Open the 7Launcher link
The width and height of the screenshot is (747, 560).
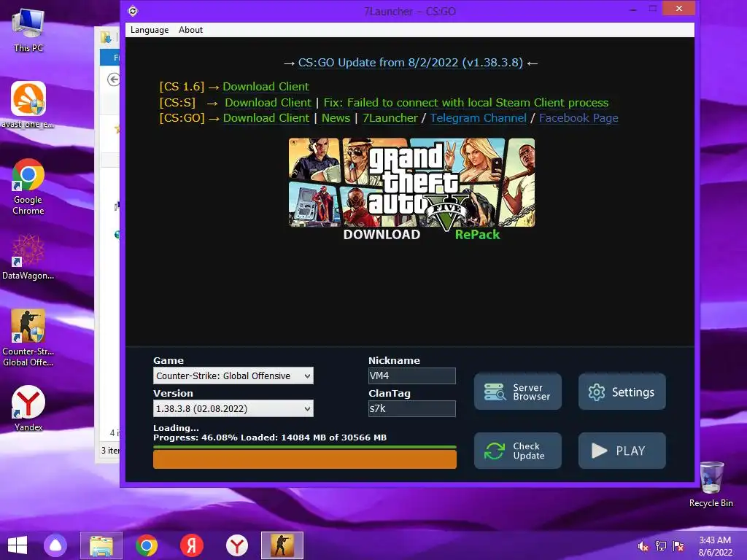coord(390,118)
